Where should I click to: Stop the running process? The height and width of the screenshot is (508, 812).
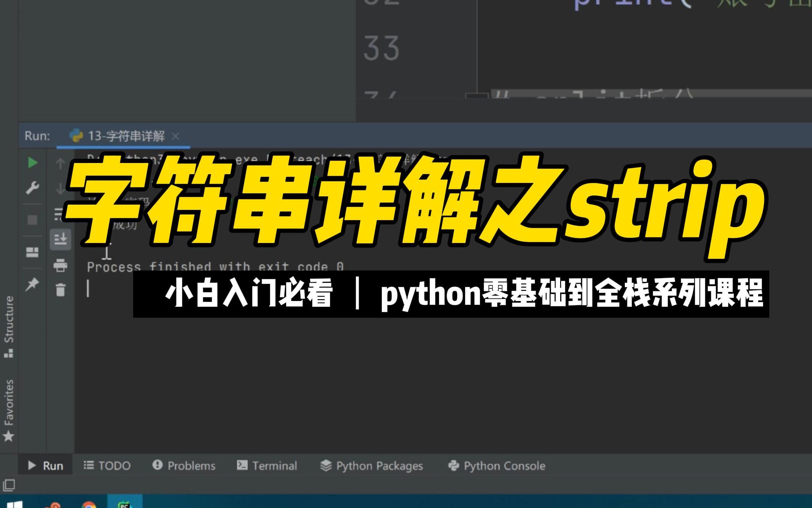(x=33, y=220)
